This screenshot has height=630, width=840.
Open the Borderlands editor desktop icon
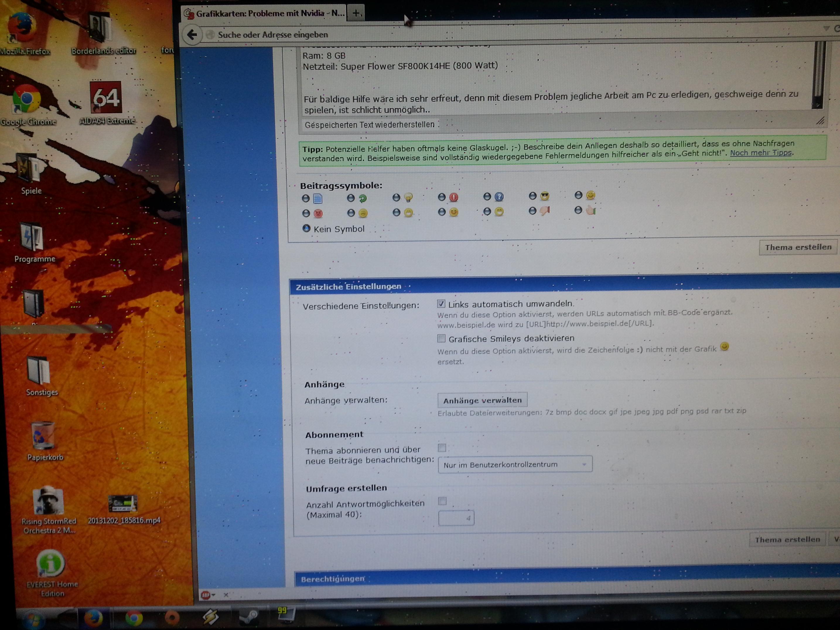(x=100, y=27)
